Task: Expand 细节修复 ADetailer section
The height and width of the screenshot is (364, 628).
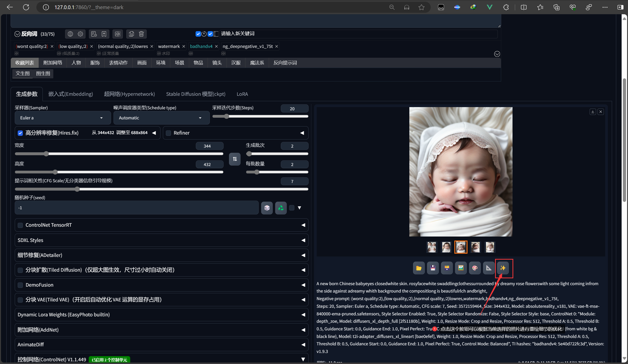Action: coord(161,255)
